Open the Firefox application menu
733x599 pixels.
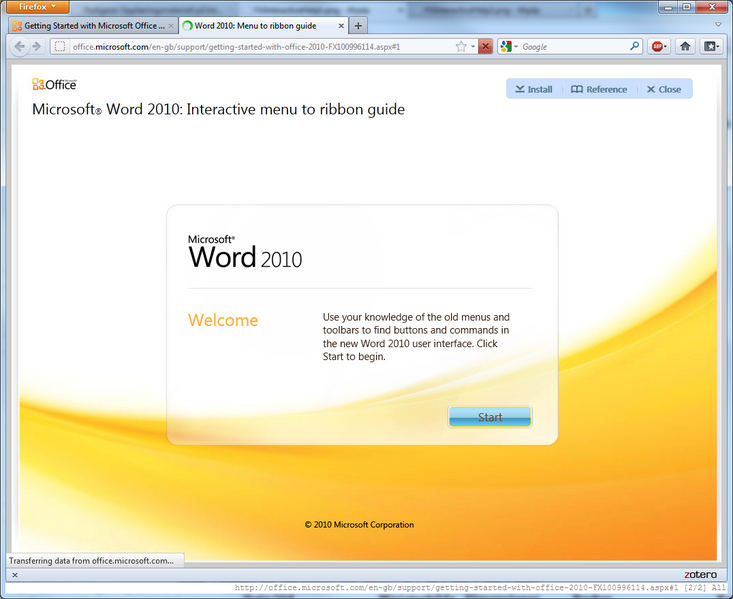coord(38,7)
